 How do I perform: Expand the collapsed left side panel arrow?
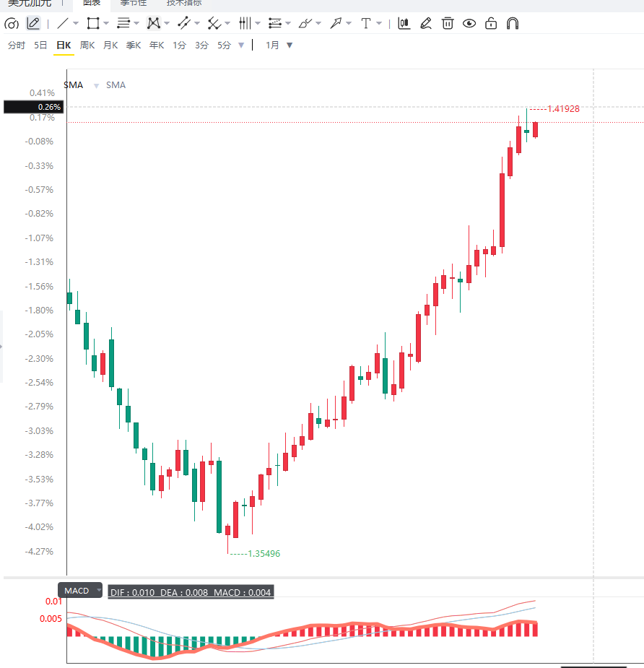(x=1, y=347)
